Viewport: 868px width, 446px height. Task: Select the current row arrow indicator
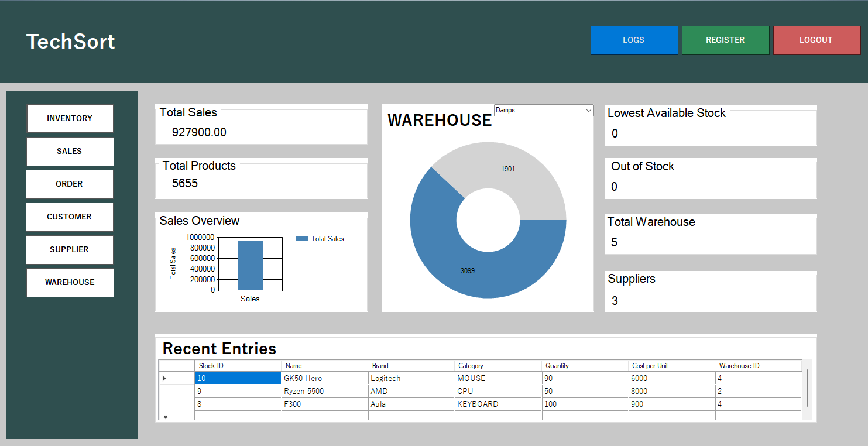point(176,379)
